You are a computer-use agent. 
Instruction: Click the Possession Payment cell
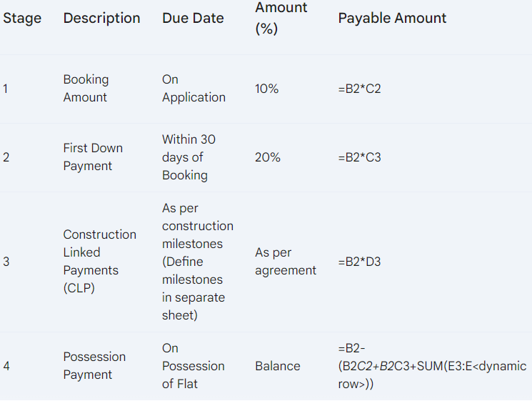[x=94, y=366]
